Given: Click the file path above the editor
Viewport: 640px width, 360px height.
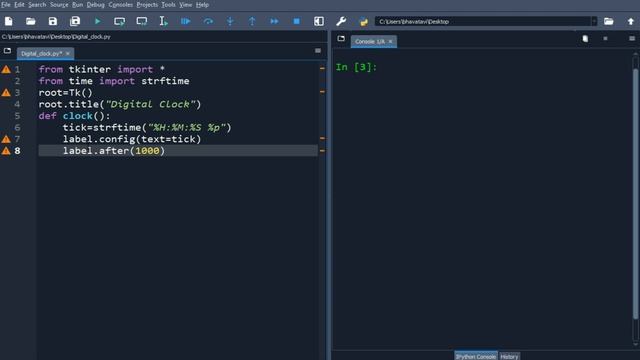Looking at the screenshot, I should 56,37.
